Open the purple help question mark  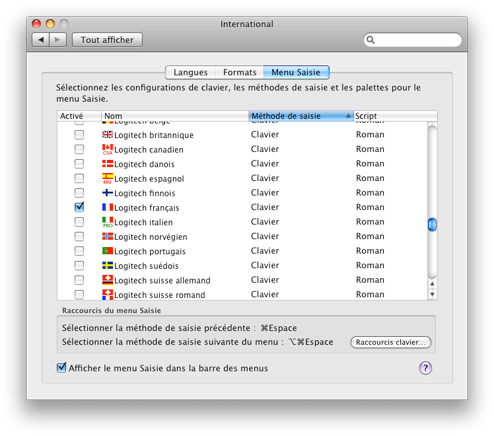[x=425, y=368]
